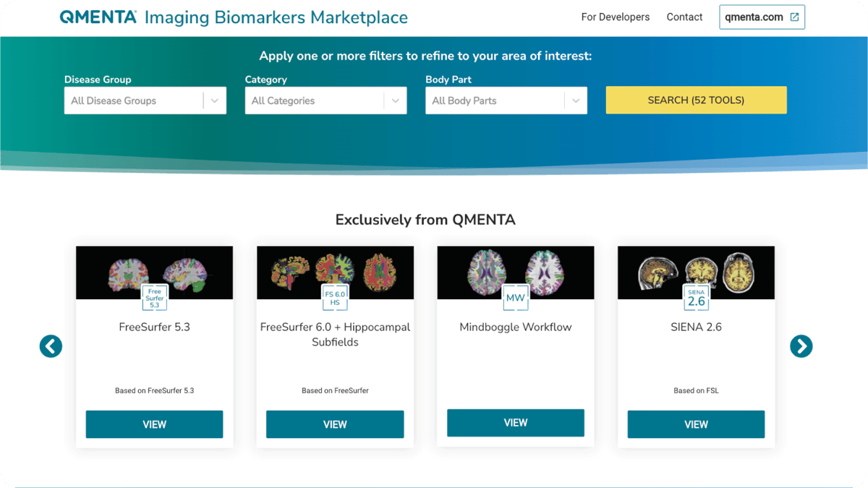Expand Category chevron arrow
Viewport: 868px width, 488px height.
point(395,100)
